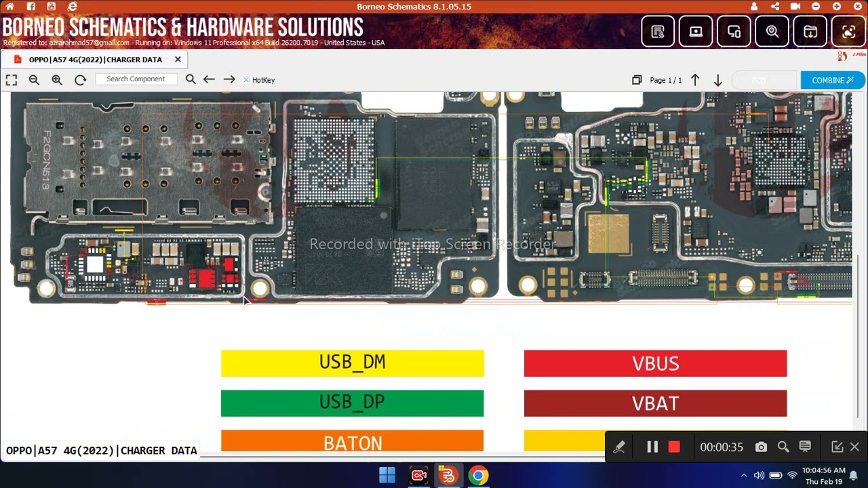Open the notification bell in taskbar
The image size is (868, 488).
[854, 475]
